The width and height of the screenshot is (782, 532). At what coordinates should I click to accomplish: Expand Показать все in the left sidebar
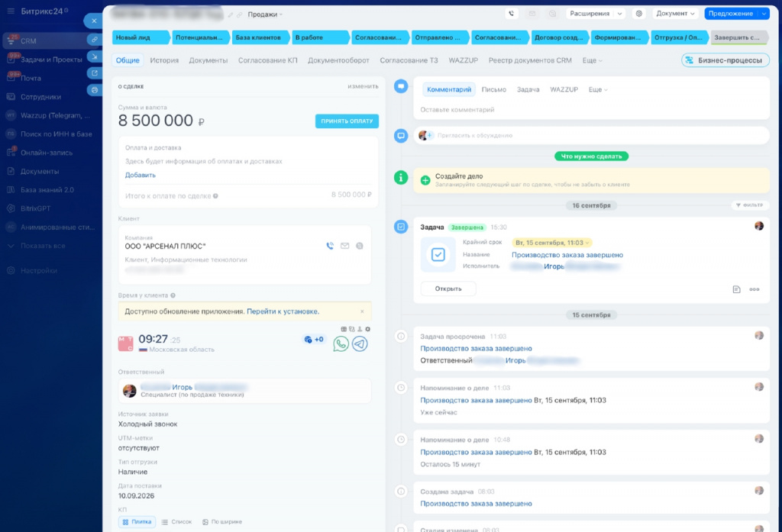(43, 246)
